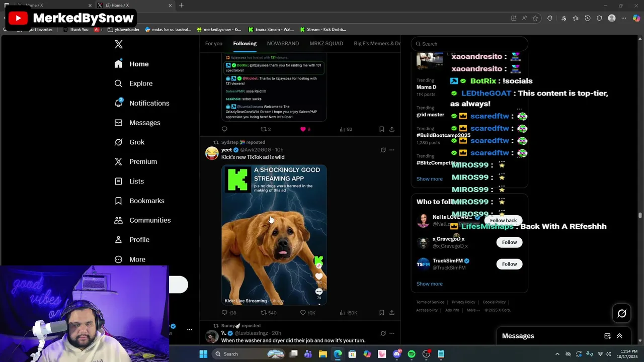Open Messages envelope in the sidebar
This screenshot has height=362, width=644.
point(137,123)
